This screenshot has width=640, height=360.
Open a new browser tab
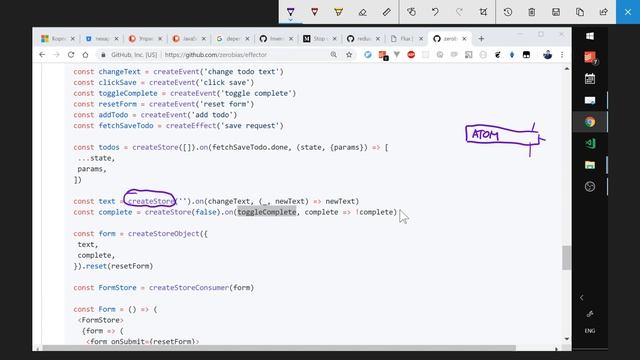[481, 39]
